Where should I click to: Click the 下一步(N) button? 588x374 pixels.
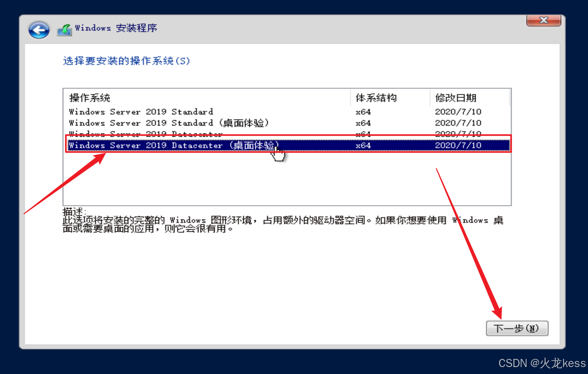(x=517, y=328)
